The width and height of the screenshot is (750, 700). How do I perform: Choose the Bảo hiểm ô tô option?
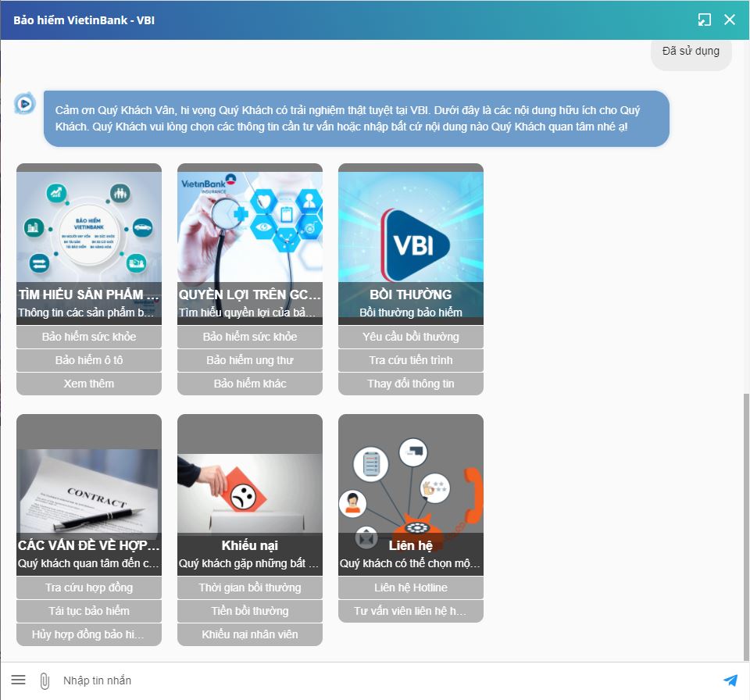coord(89,360)
